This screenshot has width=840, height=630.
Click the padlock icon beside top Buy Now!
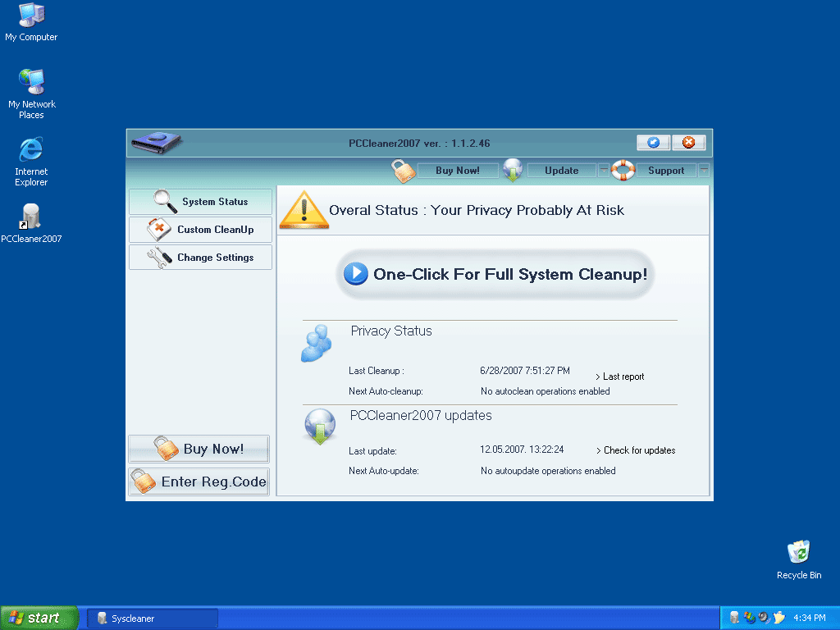point(404,171)
